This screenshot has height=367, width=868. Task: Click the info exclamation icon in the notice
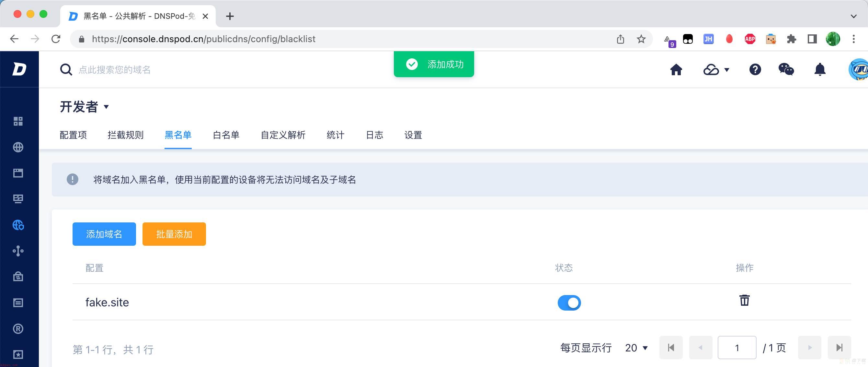[x=73, y=179]
